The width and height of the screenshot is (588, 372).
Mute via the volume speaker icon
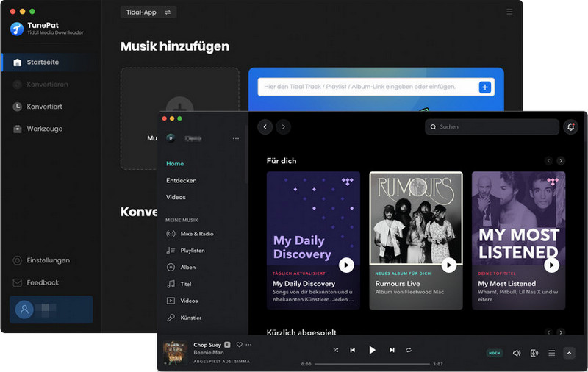coord(517,353)
